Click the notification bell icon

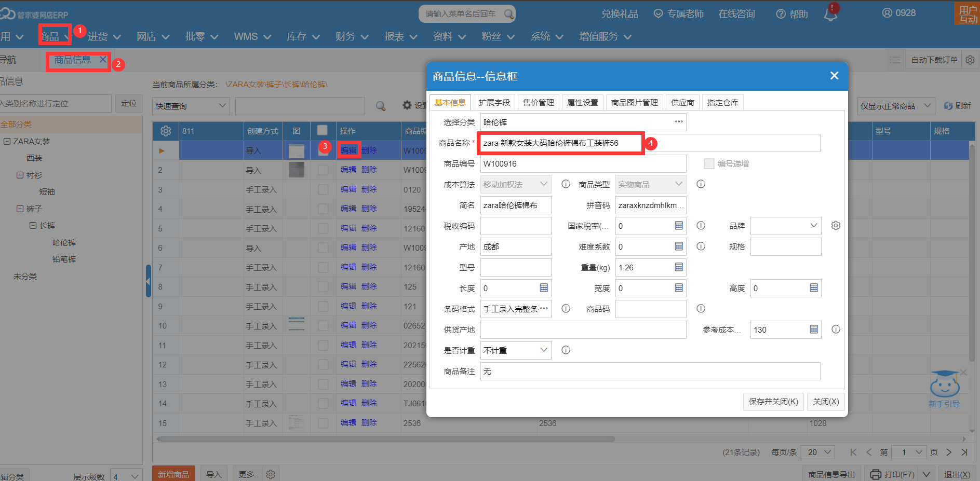(x=830, y=14)
